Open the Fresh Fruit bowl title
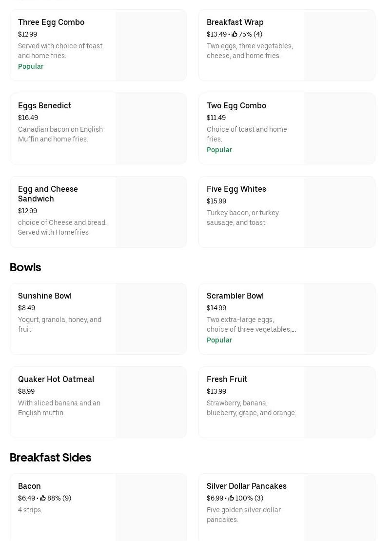The height and width of the screenshot is (541, 392). pyautogui.click(x=227, y=379)
